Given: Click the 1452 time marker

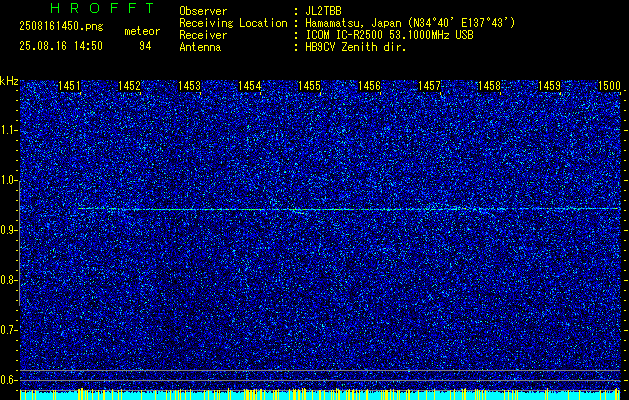Looking at the screenshot, I should [x=129, y=85].
